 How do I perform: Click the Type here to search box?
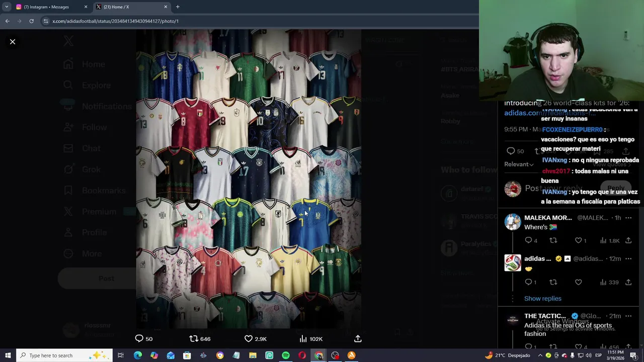63,355
